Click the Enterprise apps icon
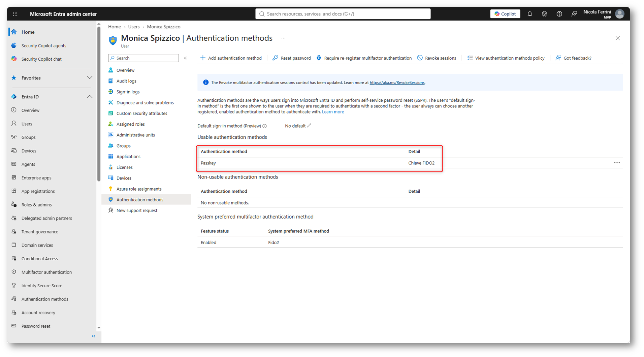This screenshot has width=644, height=357. pos(14,177)
